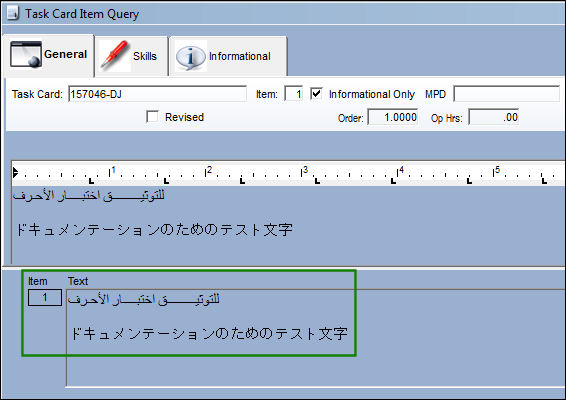Uncheck the Informational Only checkbox
Viewport: 566px width, 400px height.
(x=316, y=94)
